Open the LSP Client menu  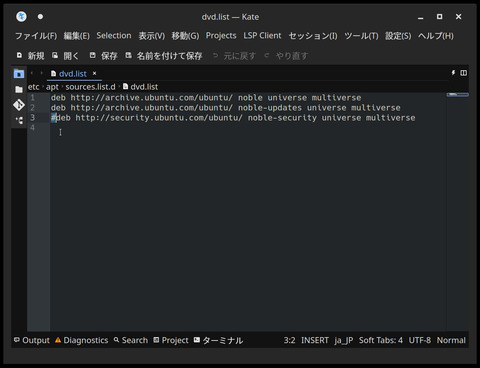point(262,36)
